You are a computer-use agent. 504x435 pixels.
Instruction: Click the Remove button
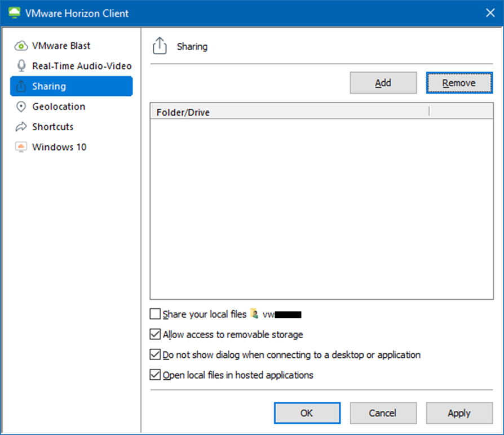pos(459,83)
